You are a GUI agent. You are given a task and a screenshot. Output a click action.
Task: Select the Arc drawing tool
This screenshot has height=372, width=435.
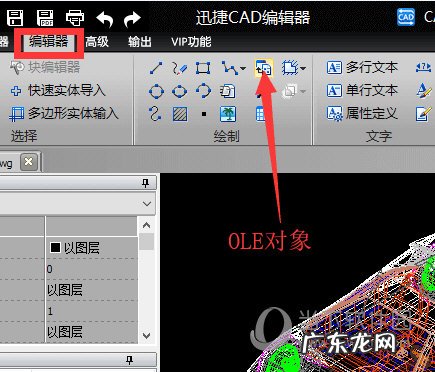pyautogui.click(x=203, y=91)
